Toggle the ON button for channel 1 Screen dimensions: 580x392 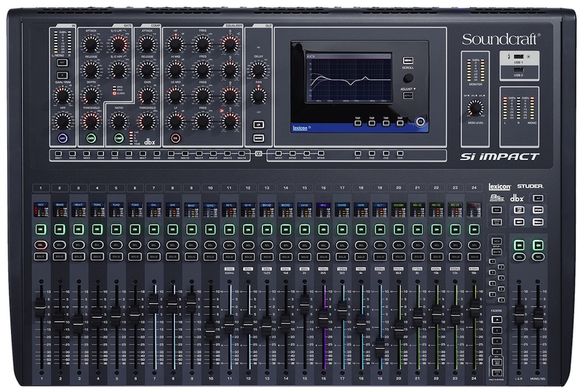click(x=41, y=229)
